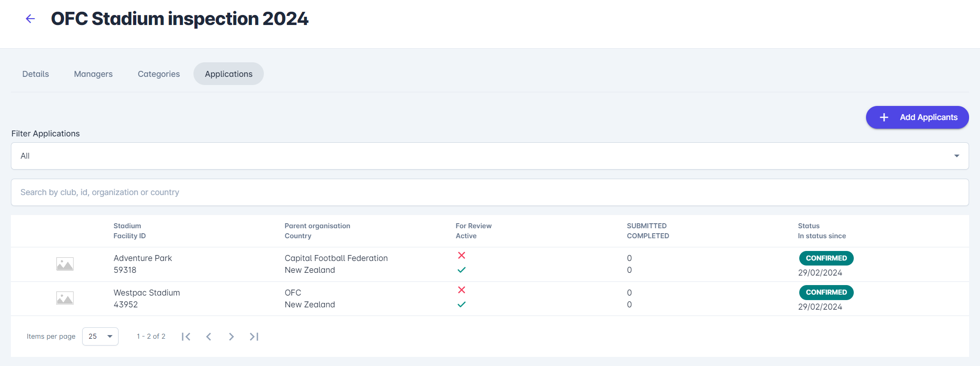This screenshot has height=366, width=980.
Task: Click the back arrow beside the page title
Action: [30, 19]
